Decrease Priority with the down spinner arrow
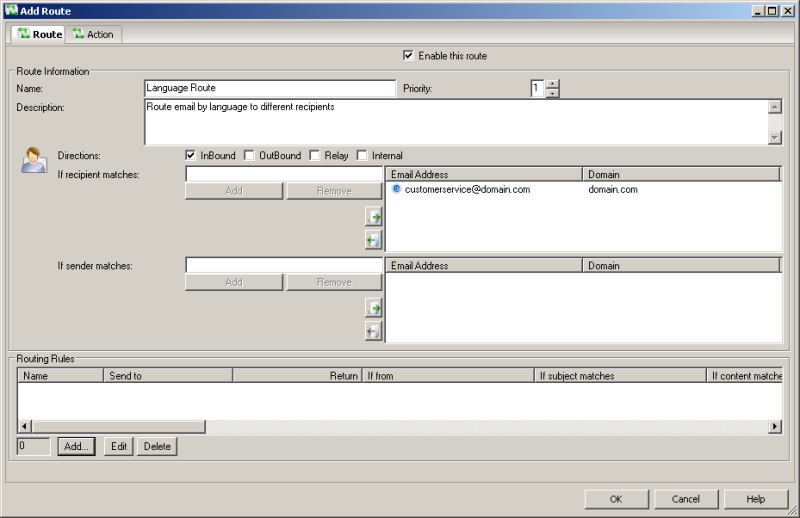The width and height of the screenshot is (800, 518). 553,93
